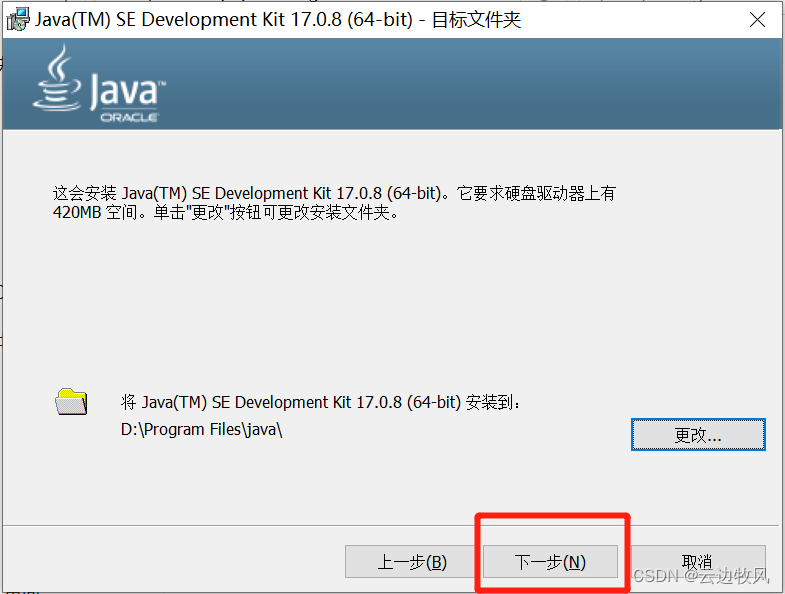Click the installer icon in title bar
Image resolution: width=785 pixels, height=594 pixels.
[x=18, y=20]
